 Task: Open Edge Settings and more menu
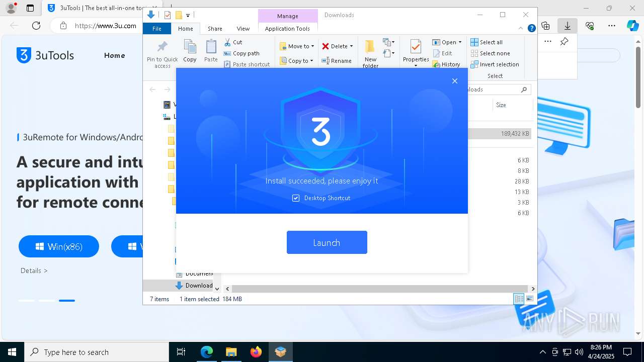pos(612,26)
